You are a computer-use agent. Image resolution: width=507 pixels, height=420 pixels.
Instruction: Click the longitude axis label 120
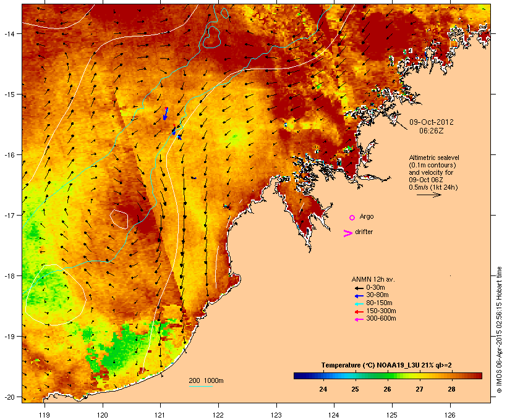(x=103, y=415)
